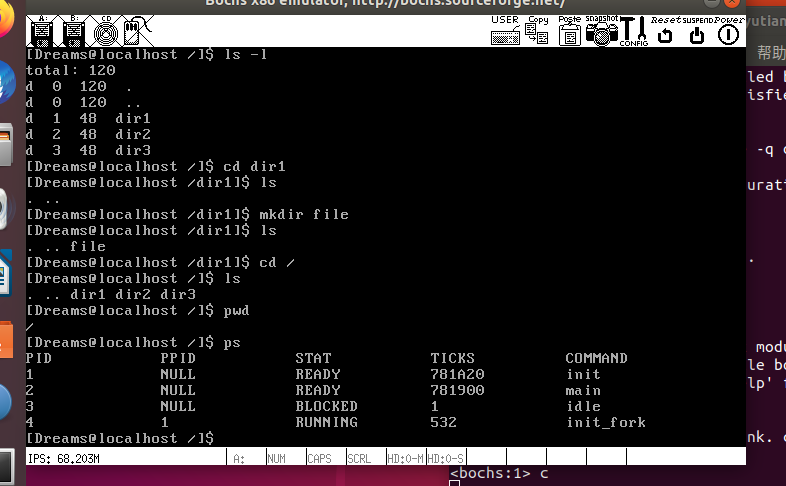
Task: Click the Copy toolbar icon
Action: click(538, 31)
